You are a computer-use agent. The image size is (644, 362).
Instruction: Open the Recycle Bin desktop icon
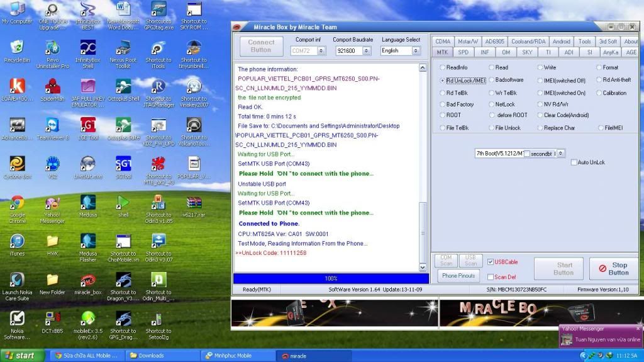coord(17,52)
